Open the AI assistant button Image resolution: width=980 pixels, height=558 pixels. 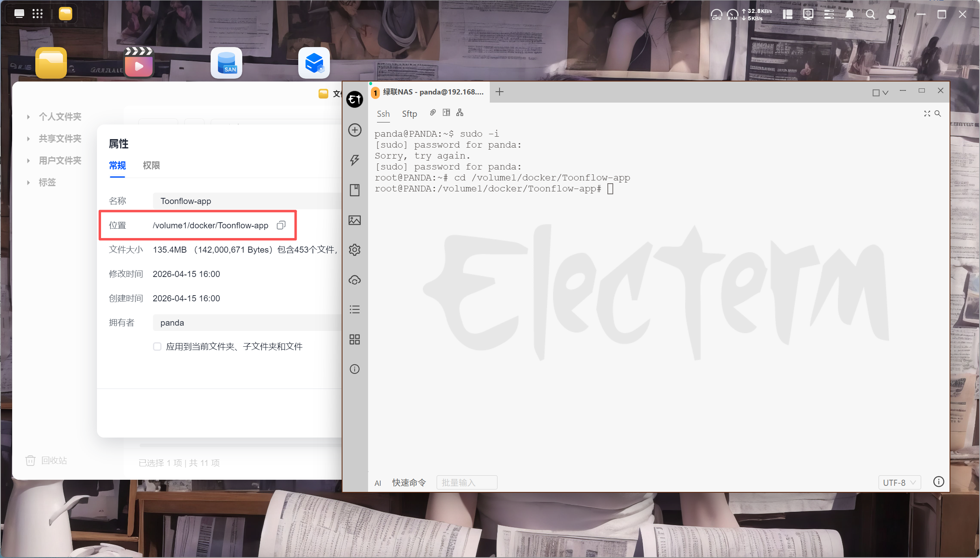click(x=378, y=483)
